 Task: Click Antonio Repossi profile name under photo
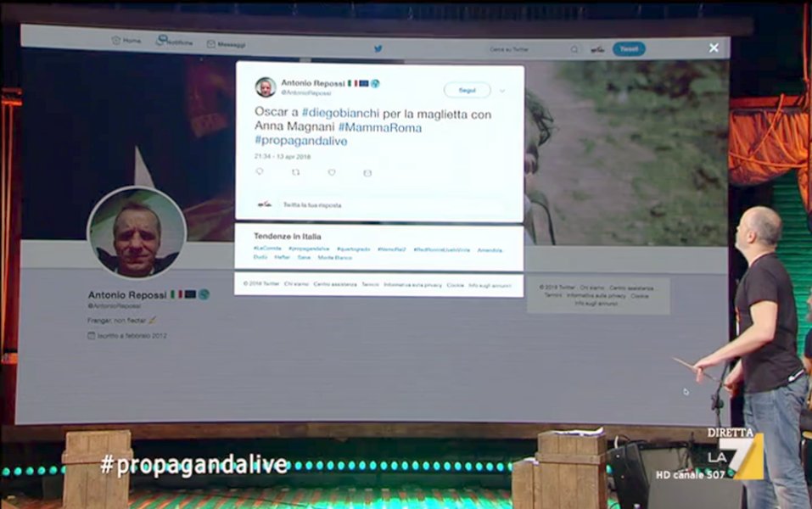[x=127, y=294]
